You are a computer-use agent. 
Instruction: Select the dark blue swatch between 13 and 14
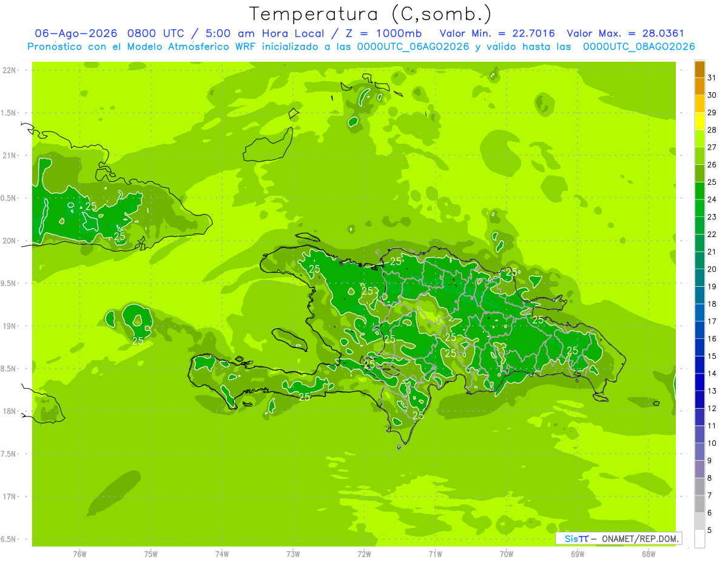point(699,383)
